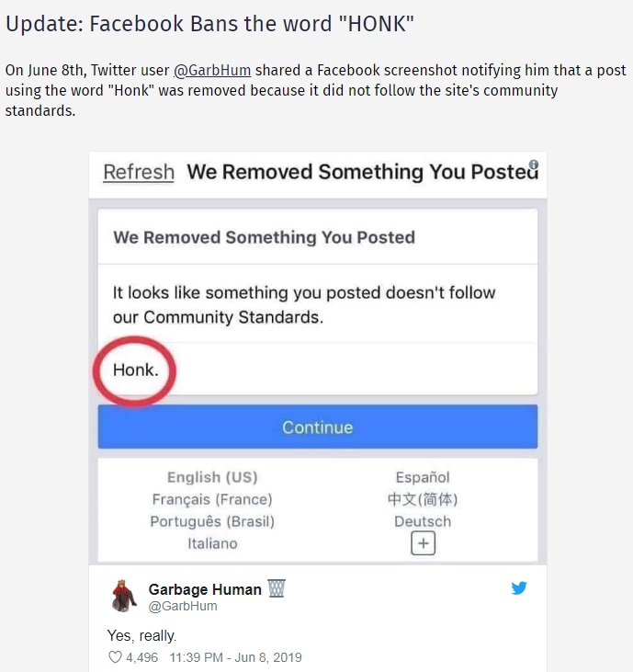Choose Português (Brasil) language

(212, 521)
